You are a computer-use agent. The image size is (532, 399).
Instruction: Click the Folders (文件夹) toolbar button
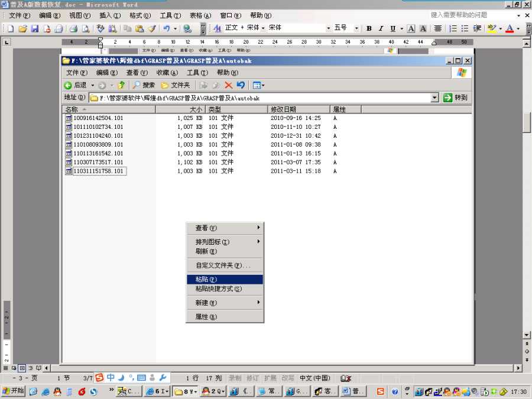click(176, 85)
